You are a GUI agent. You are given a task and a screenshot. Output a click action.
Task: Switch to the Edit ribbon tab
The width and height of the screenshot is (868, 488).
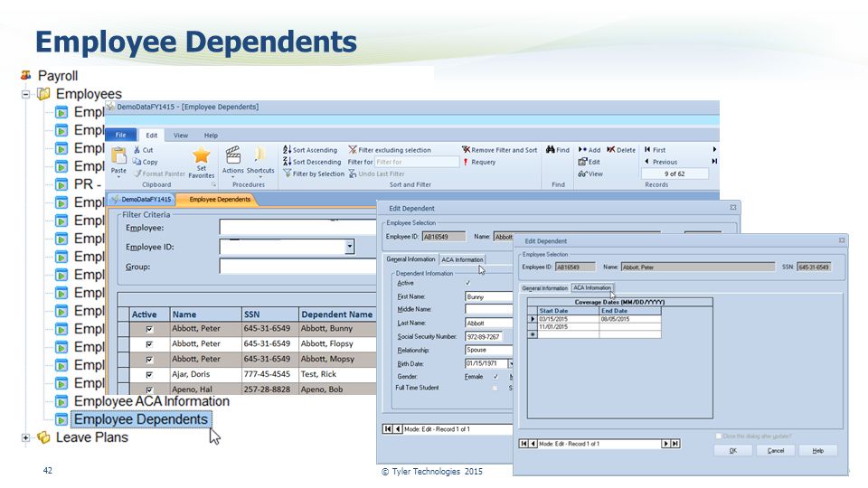click(152, 135)
